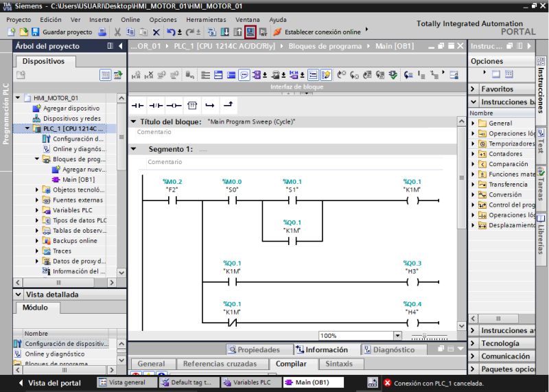Collapse the HMI_MOTOR_01 project node
Viewport: 549px width, 392px height.
pos(18,97)
